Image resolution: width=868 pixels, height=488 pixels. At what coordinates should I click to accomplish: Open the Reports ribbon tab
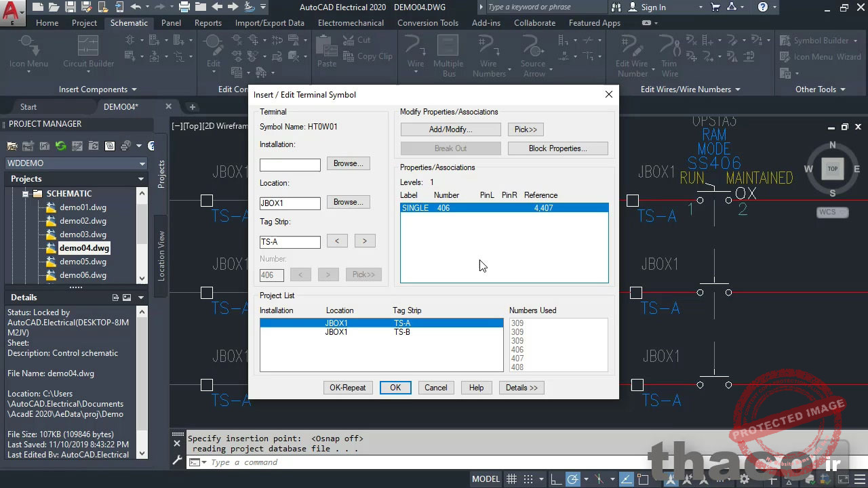[x=208, y=23]
